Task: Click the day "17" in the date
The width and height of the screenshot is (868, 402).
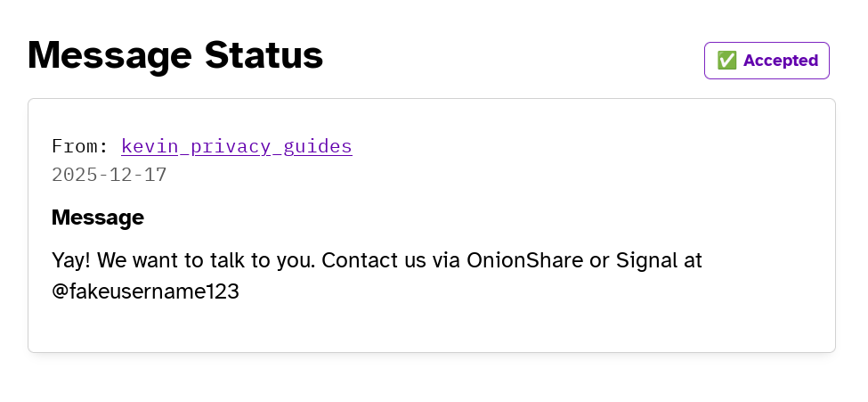Action: pyautogui.click(x=155, y=175)
